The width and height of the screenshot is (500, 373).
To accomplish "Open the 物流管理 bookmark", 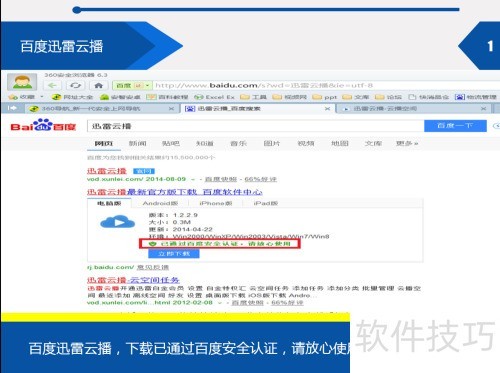I will point(476,97).
